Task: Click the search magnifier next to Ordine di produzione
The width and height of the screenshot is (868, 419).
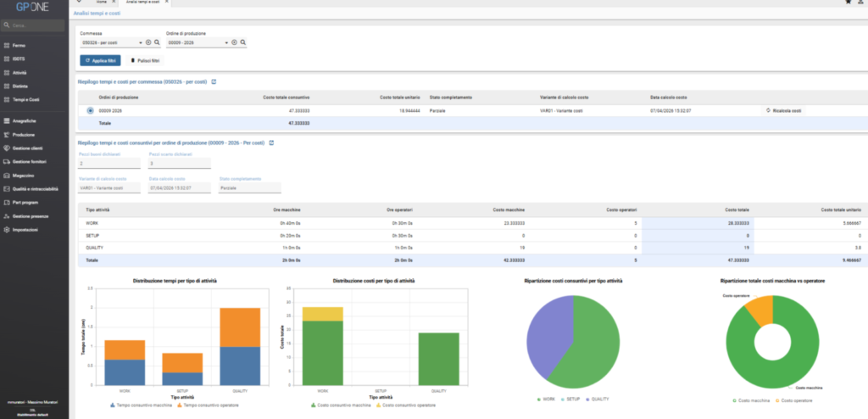Action: click(x=243, y=42)
